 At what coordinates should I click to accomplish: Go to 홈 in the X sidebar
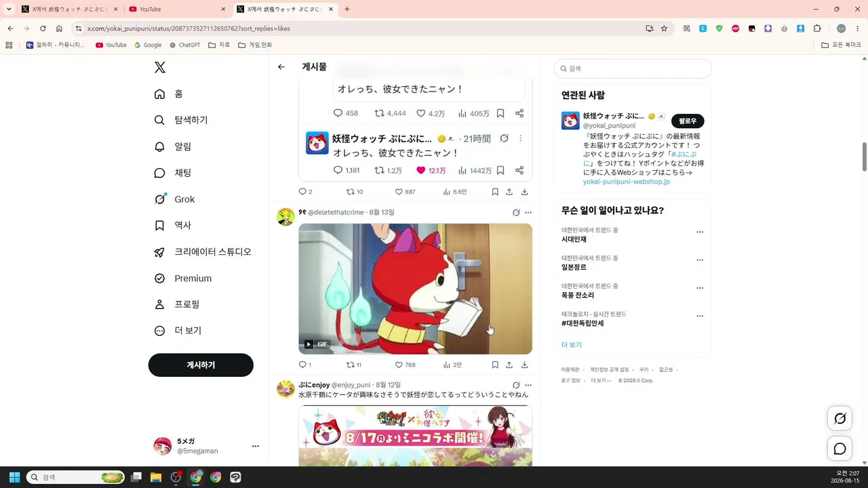click(169, 94)
